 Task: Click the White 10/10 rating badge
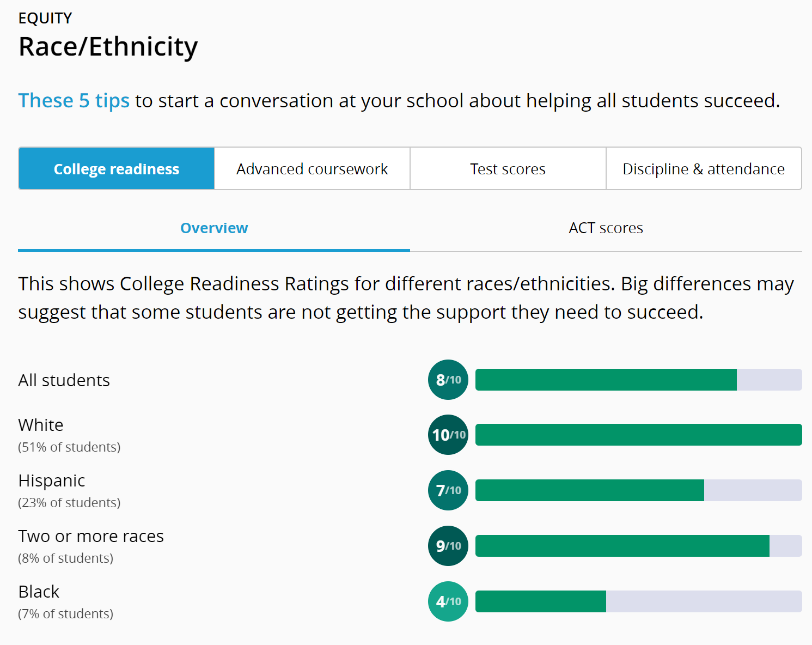click(x=448, y=435)
